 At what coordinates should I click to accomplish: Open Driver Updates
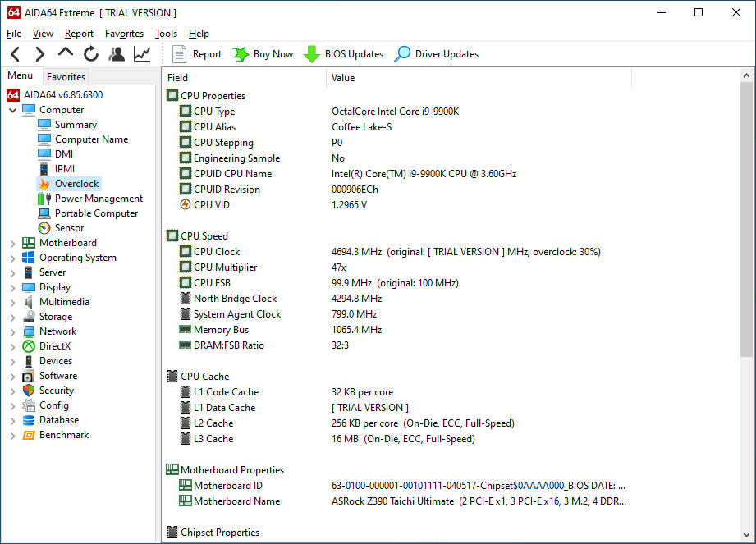(437, 54)
